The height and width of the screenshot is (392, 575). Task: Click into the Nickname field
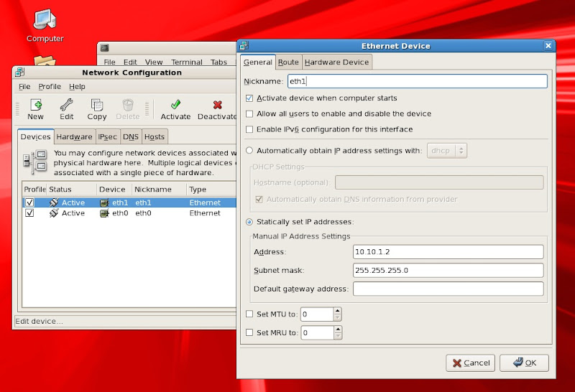(418, 81)
